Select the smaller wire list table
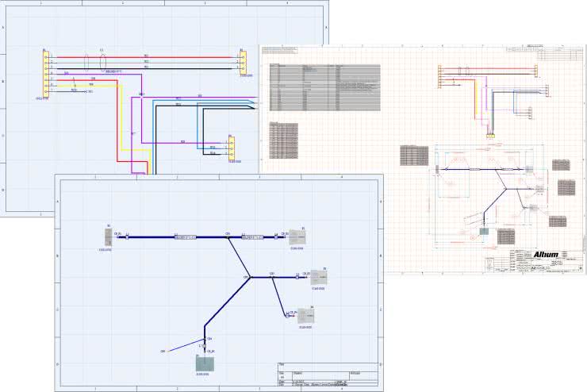 click(x=283, y=140)
